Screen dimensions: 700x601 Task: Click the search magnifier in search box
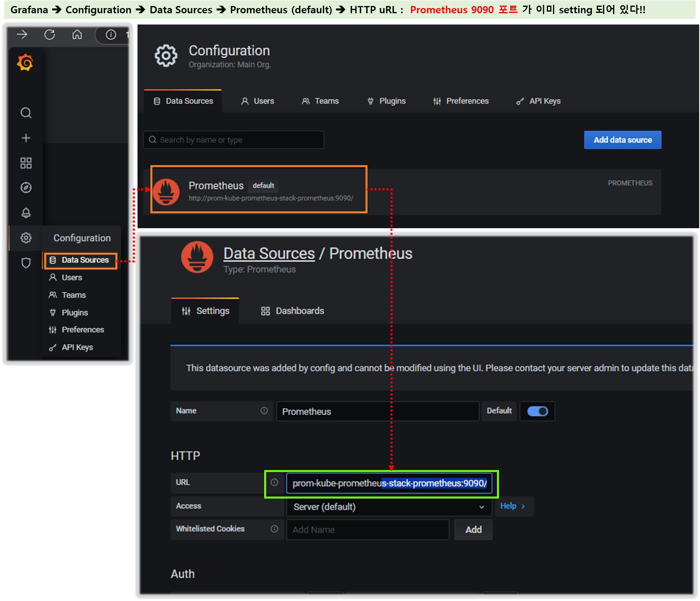pyautogui.click(x=153, y=140)
